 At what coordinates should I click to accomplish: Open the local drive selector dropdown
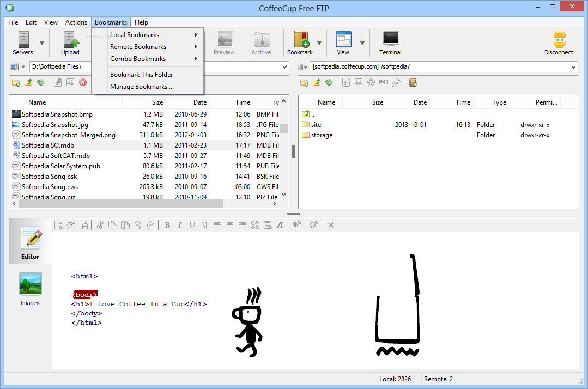[23, 67]
